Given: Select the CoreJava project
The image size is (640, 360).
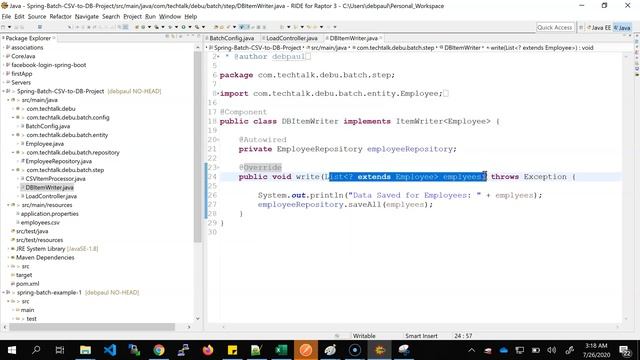Looking at the screenshot, I should point(23,56).
